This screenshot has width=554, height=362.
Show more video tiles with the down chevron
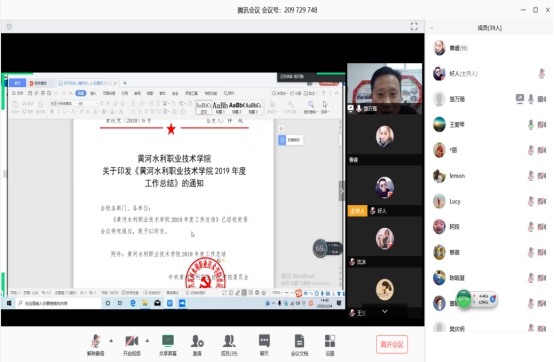click(385, 311)
